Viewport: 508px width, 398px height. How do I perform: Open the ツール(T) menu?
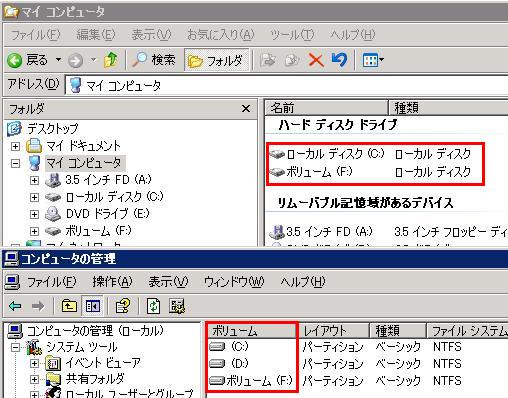click(292, 35)
